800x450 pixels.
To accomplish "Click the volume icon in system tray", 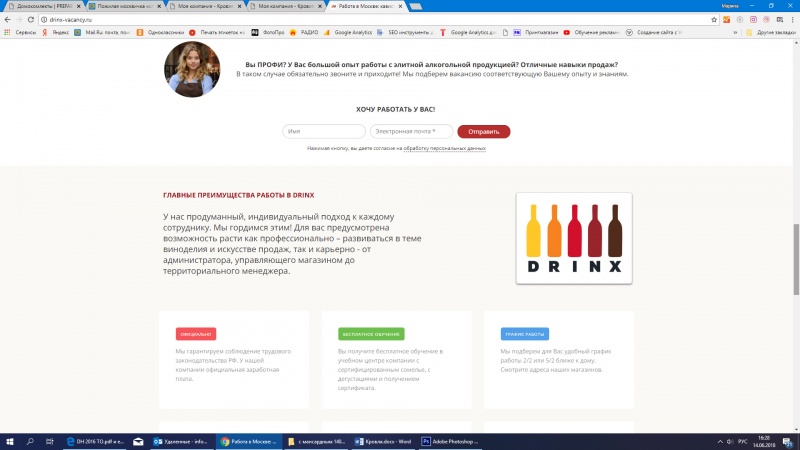I will 730,441.
